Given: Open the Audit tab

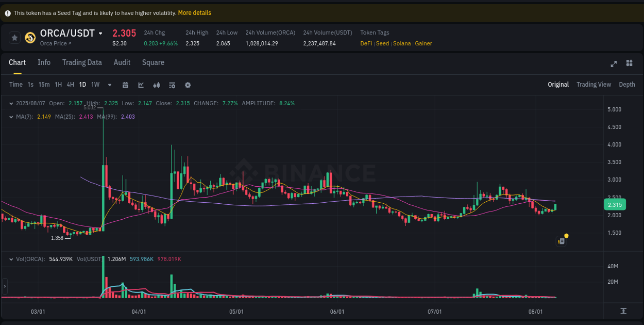Looking at the screenshot, I should [x=122, y=62].
